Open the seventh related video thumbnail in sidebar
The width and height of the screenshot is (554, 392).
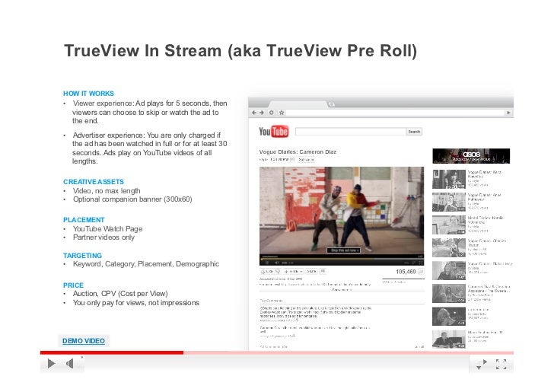[x=449, y=317]
